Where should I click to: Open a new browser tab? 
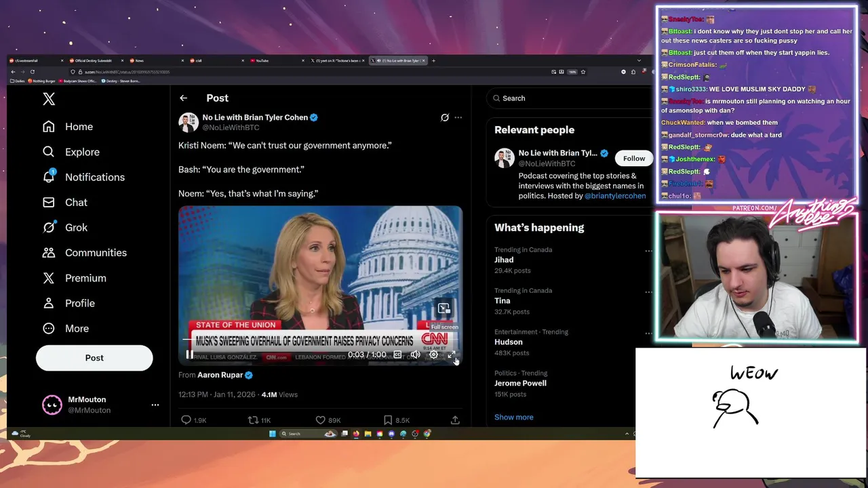click(434, 60)
